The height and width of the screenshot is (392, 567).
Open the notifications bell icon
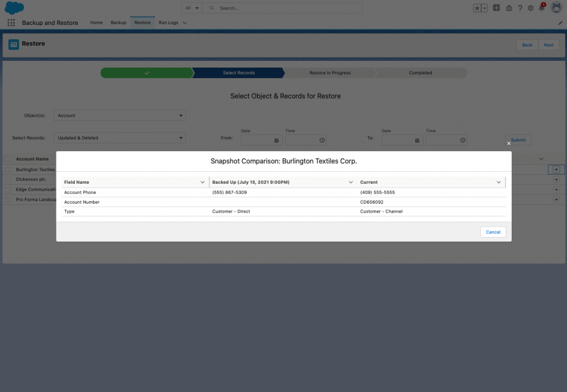[x=542, y=8]
